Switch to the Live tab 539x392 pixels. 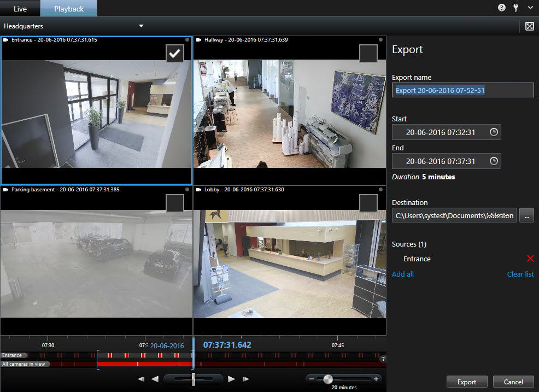click(20, 9)
